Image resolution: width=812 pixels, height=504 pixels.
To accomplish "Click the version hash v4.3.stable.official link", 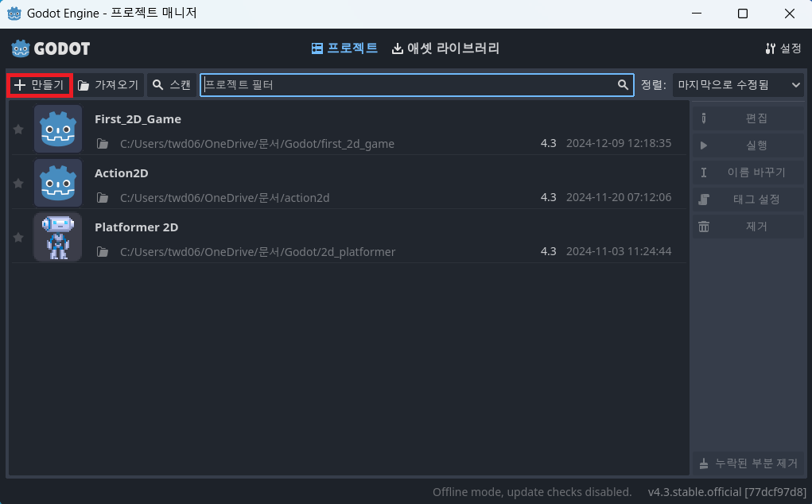I will point(727,491).
